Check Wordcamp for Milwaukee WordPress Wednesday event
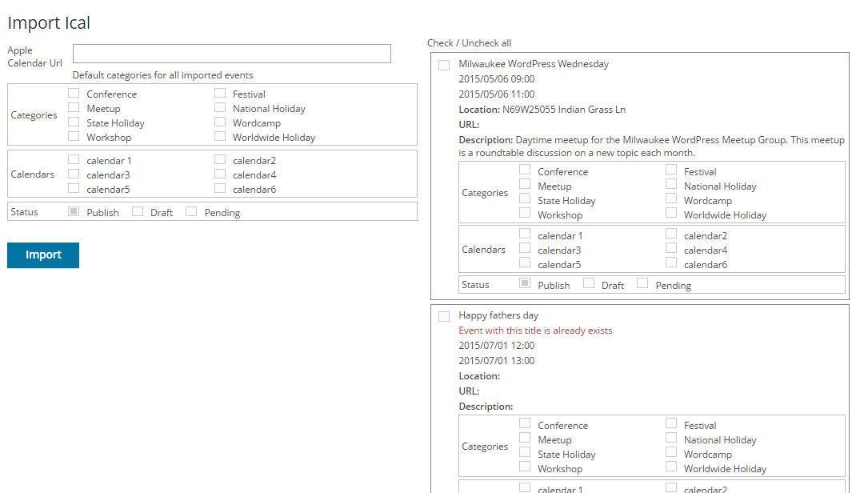 point(671,198)
